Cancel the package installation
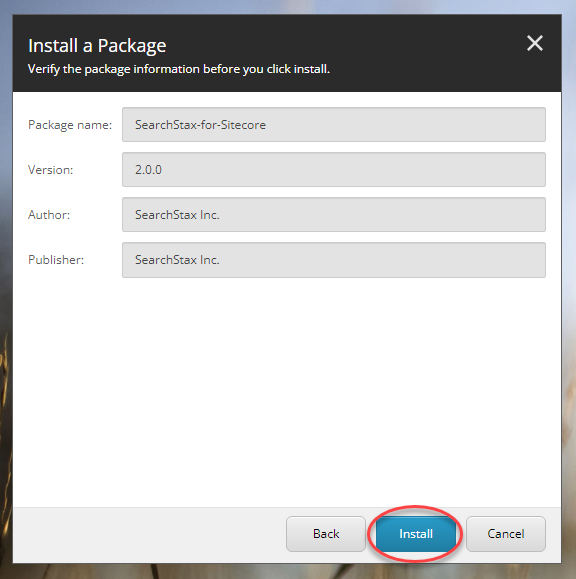This screenshot has height=579, width=576. [x=506, y=534]
